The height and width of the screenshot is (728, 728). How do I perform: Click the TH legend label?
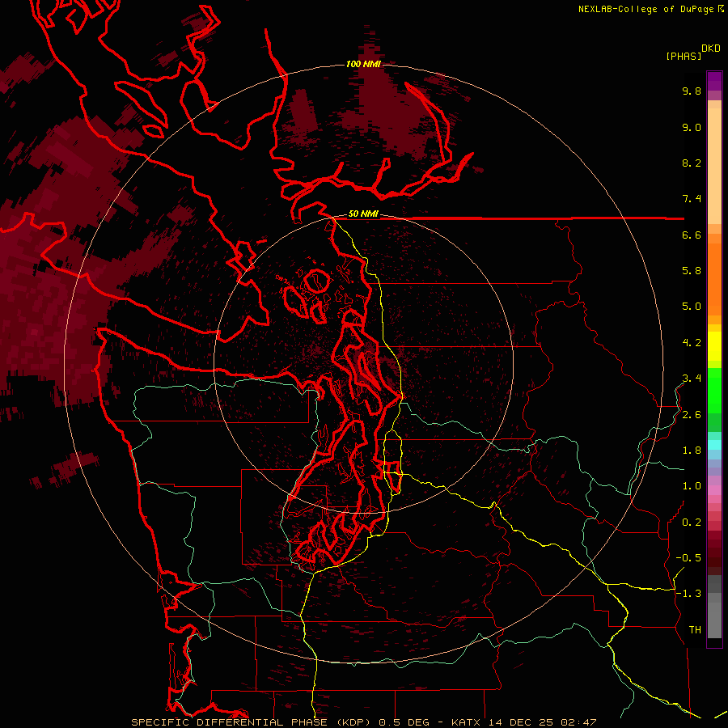click(695, 630)
